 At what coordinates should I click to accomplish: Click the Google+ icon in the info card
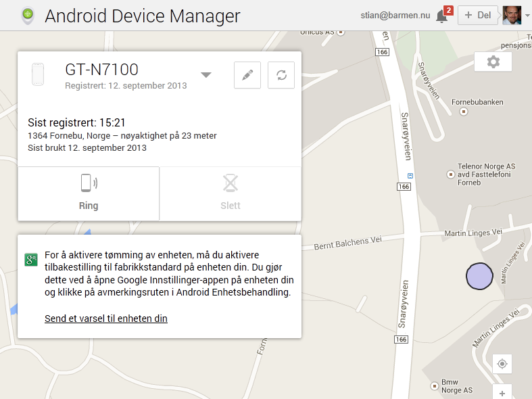[31, 260]
